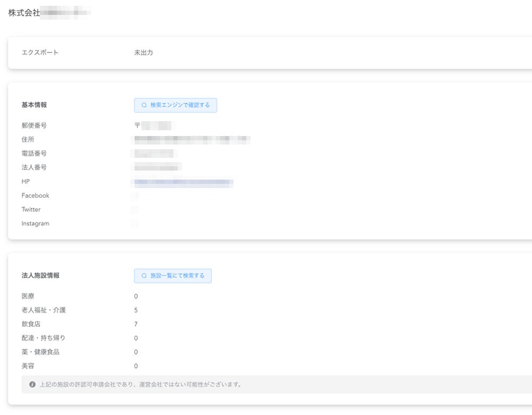Select the Instagram label

[35, 223]
